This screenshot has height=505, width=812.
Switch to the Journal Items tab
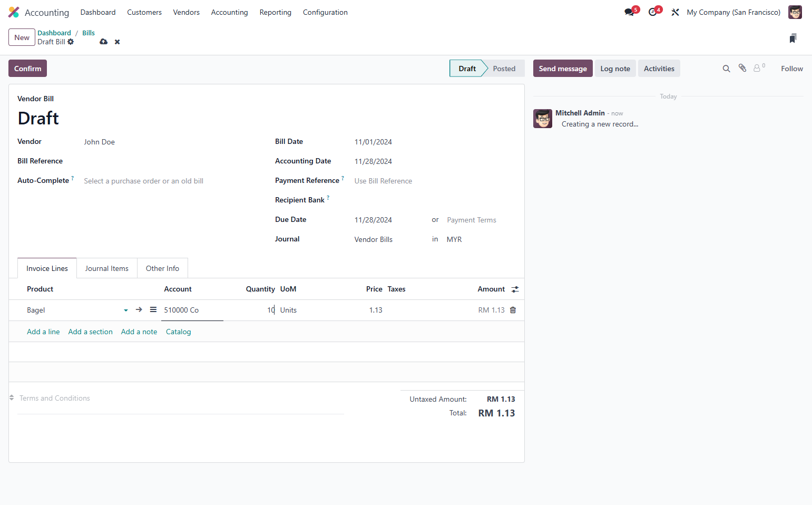(107, 268)
